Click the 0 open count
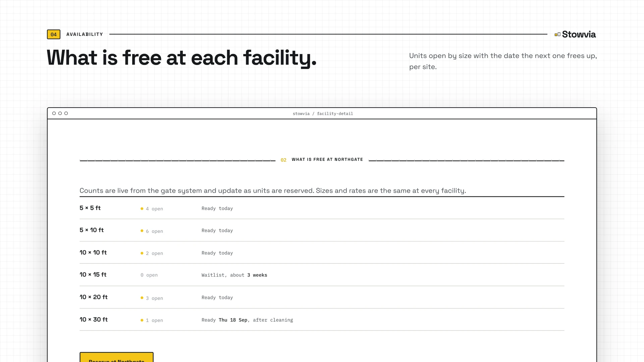This screenshot has height=362, width=644. (x=149, y=275)
